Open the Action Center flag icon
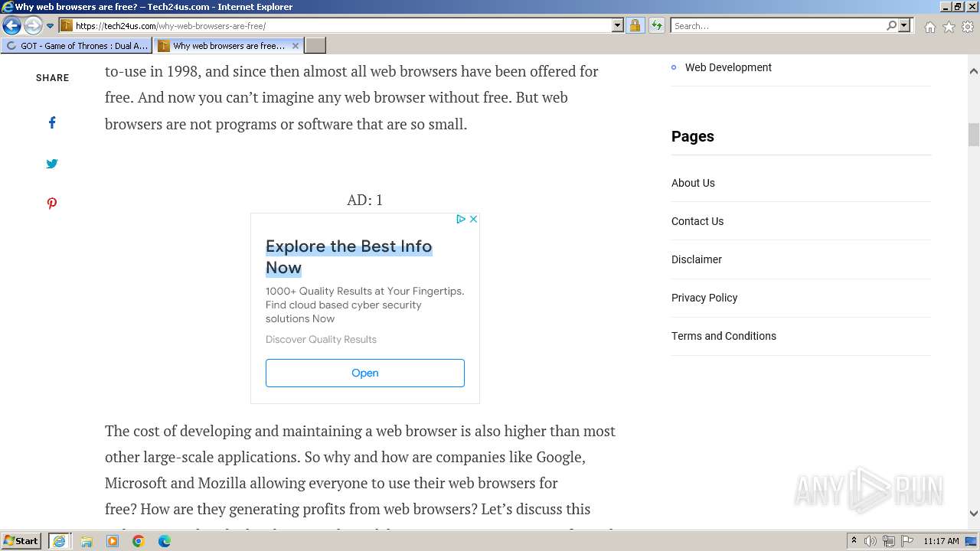The image size is (980, 551). [906, 541]
